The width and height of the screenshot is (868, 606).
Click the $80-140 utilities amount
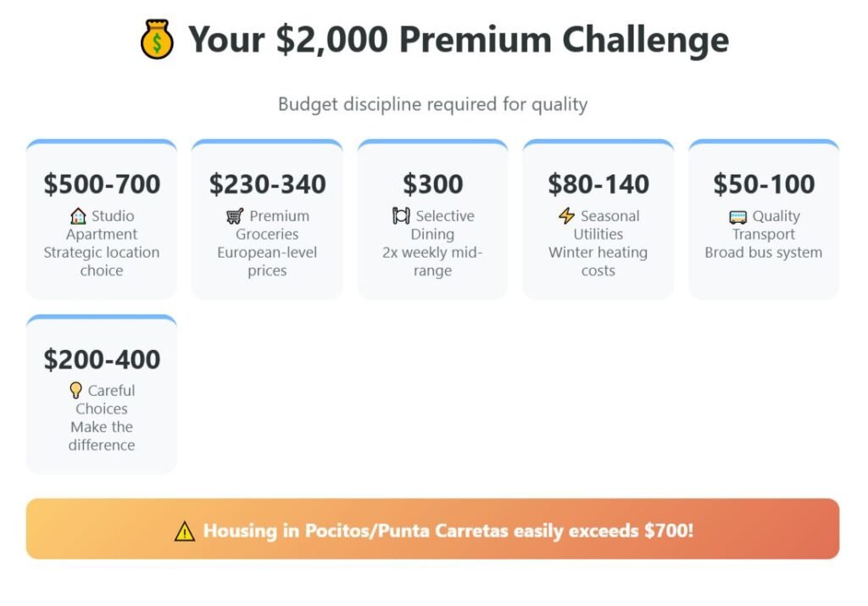click(x=598, y=184)
